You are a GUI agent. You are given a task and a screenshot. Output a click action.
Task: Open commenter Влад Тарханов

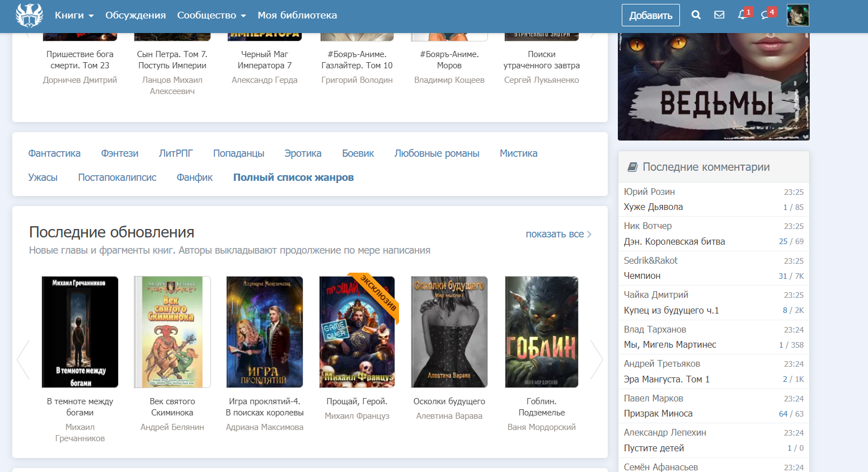click(x=655, y=330)
